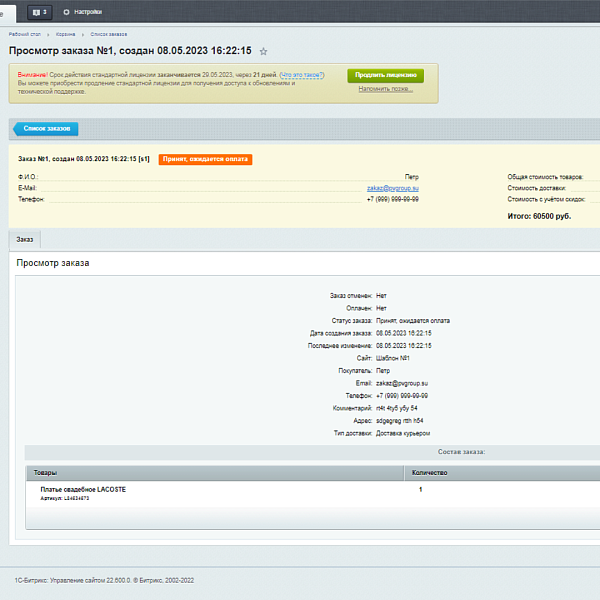Click the favorites star next to page title

point(264,51)
